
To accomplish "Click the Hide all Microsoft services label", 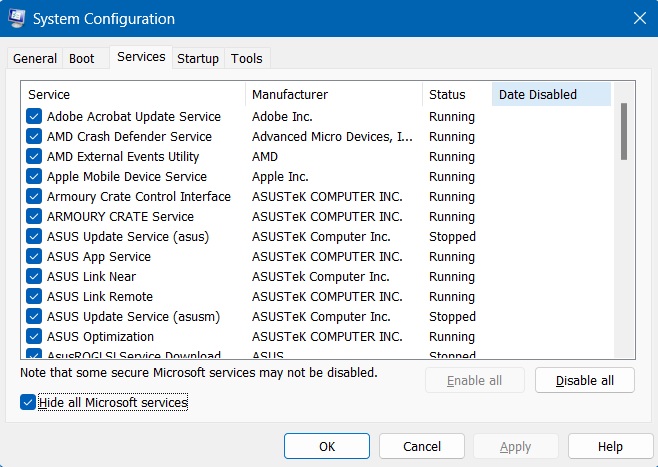I will 113,403.
